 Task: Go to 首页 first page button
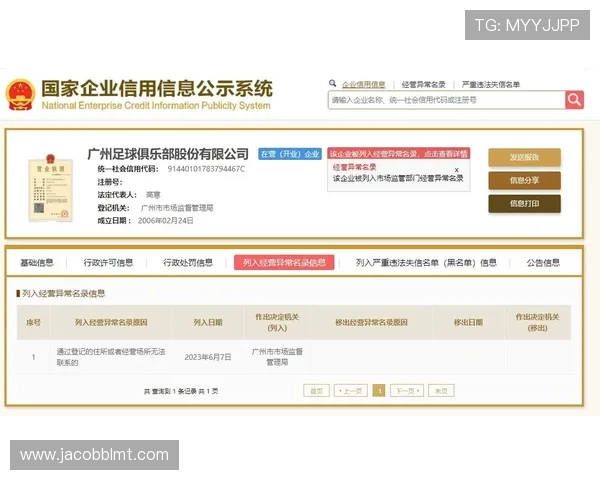click(x=316, y=391)
